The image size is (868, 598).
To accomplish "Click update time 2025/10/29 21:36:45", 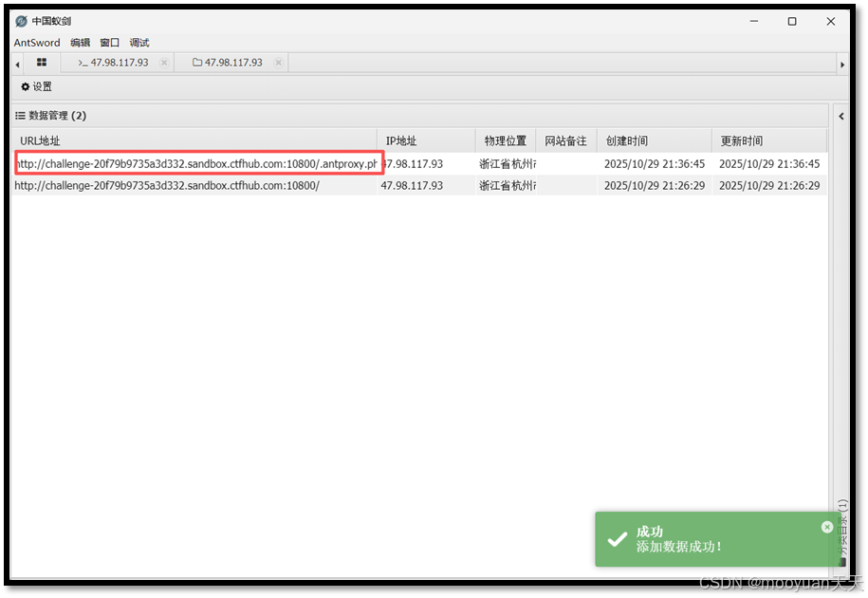I will 769,164.
